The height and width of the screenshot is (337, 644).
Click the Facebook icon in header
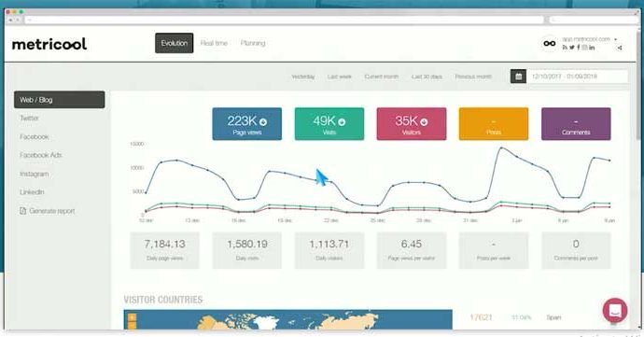(579, 48)
